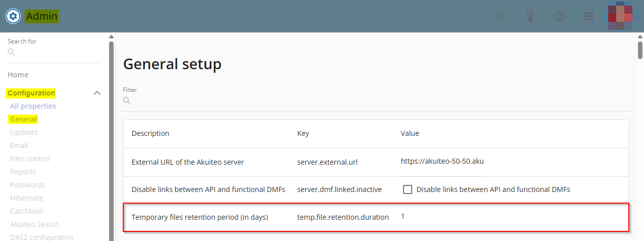Click the Filter magnifier icon
Viewport: 644px width, 241px height.
127,101
